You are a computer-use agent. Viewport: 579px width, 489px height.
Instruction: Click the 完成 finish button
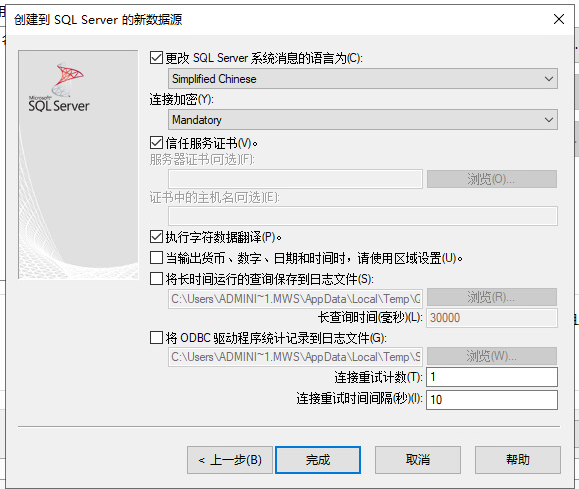click(x=318, y=460)
